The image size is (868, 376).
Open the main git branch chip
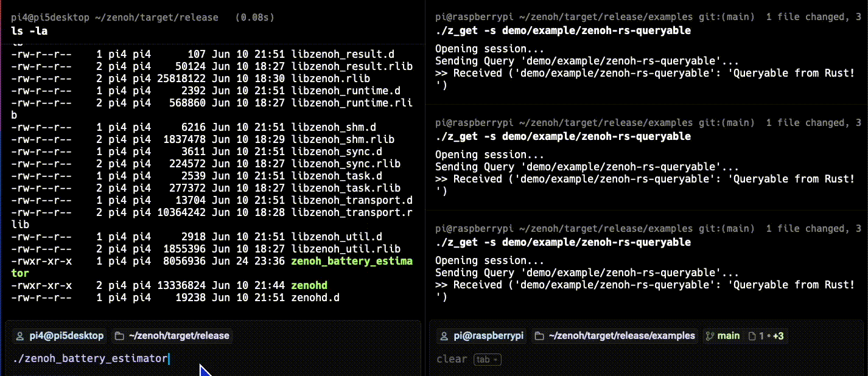tap(722, 336)
